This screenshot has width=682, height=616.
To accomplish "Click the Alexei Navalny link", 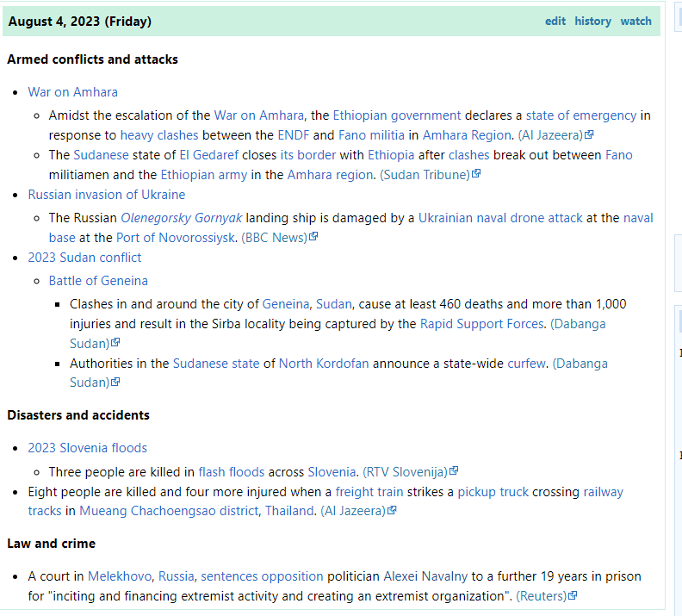I will point(425,576).
